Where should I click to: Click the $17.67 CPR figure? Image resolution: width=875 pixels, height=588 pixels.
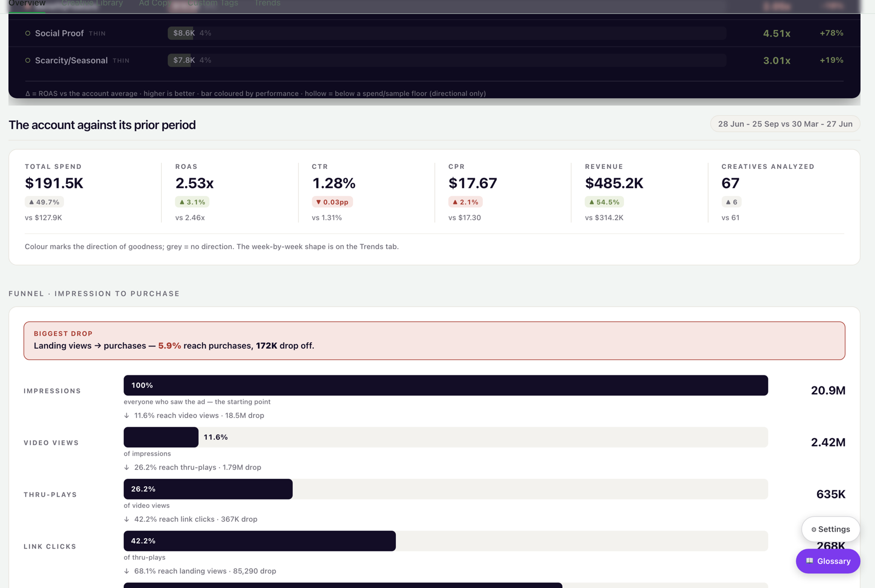pyautogui.click(x=472, y=183)
